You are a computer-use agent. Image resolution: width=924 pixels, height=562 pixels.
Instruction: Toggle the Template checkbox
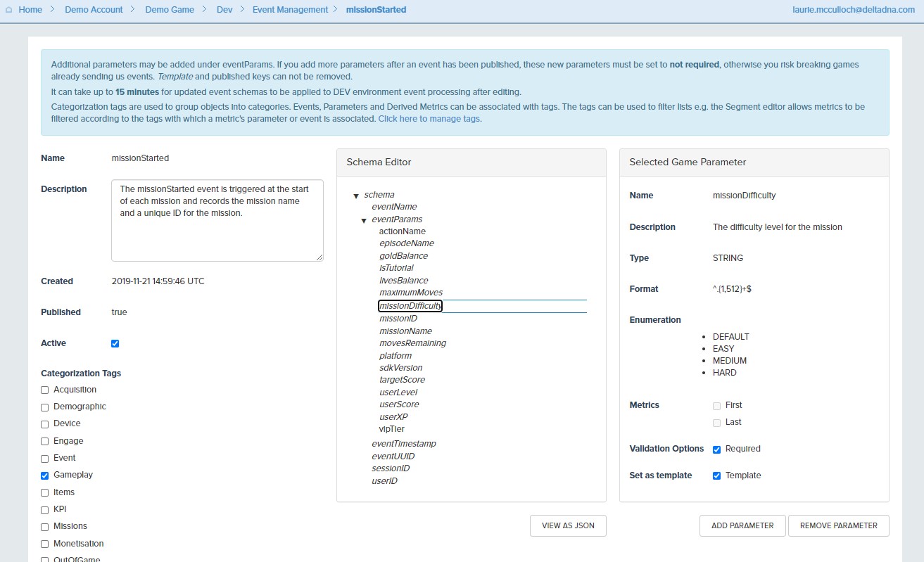tap(716, 476)
